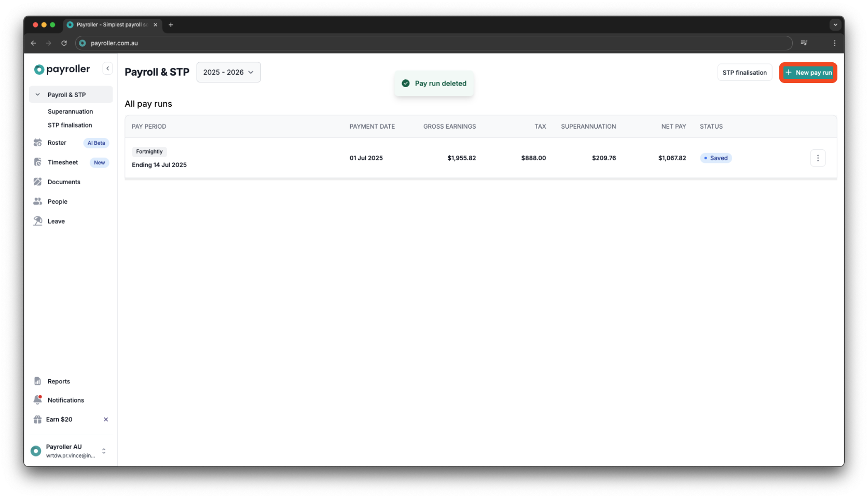Open the 2025 - 2026 financial year dropdown
The height and width of the screenshot is (498, 868).
[228, 72]
